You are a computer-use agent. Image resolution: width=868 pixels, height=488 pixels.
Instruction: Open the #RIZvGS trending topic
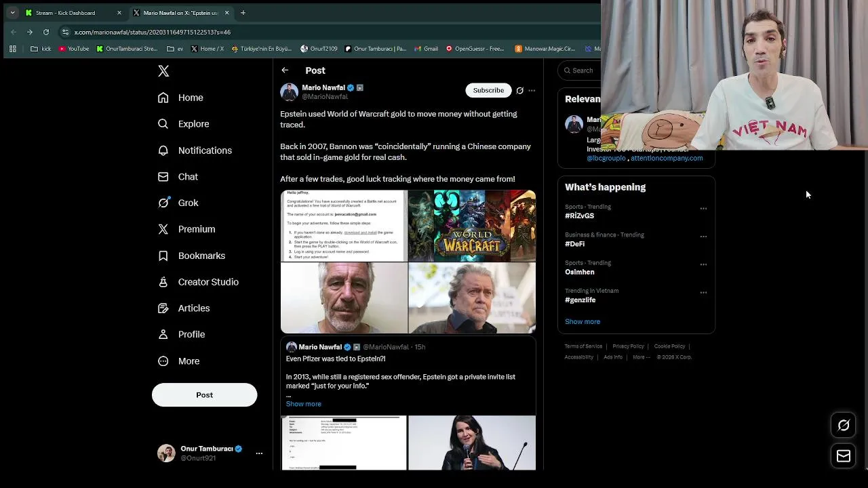580,216
